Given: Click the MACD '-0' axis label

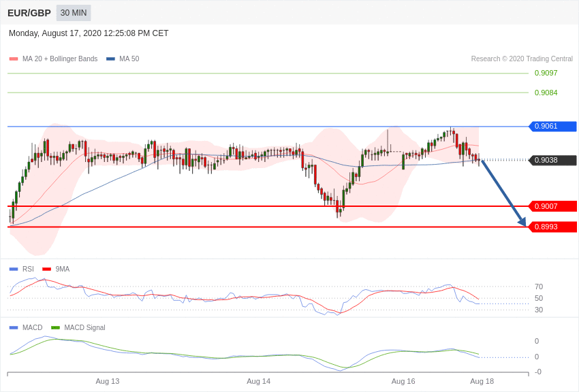Looking at the screenshot, I should pos(538,372).
